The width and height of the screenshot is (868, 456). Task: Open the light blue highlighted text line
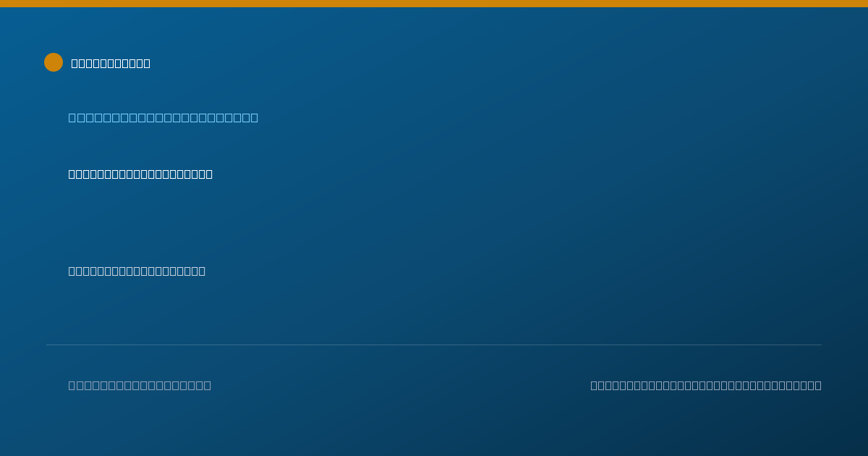click(x=163, y=117)
